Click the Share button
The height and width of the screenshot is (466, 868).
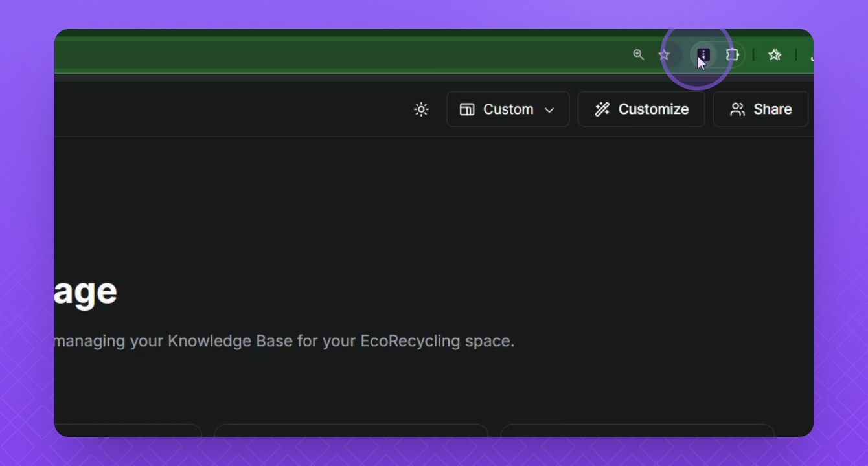click(x=760, y=109)
